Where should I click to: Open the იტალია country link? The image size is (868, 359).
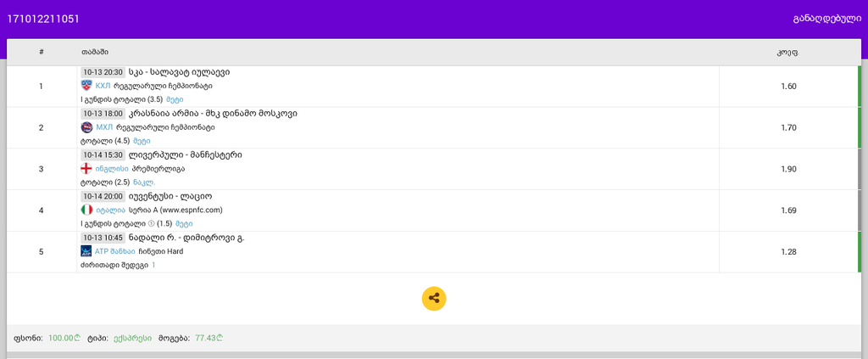(x=110, y=210)
